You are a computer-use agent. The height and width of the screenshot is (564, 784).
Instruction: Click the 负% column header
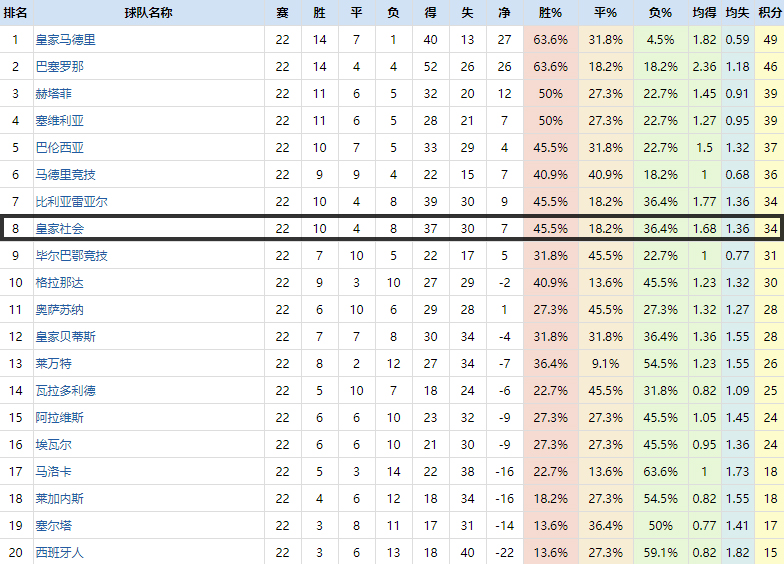[660, 13]
